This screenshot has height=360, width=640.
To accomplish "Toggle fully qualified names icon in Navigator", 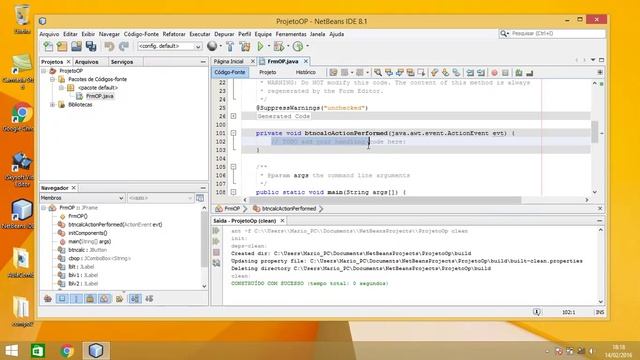I will point(119,299).
